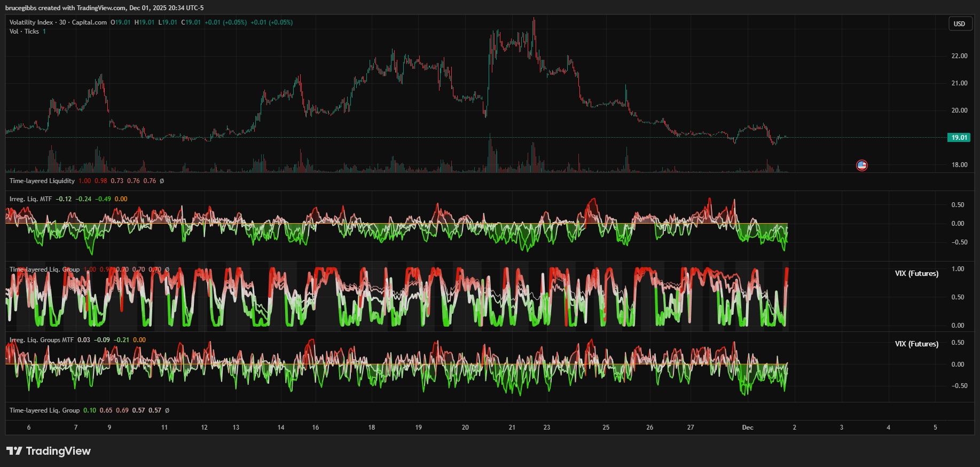Click the 18.00 level on price axis
This screenshot has width=980, height=467.
click(x=959, y=165)
